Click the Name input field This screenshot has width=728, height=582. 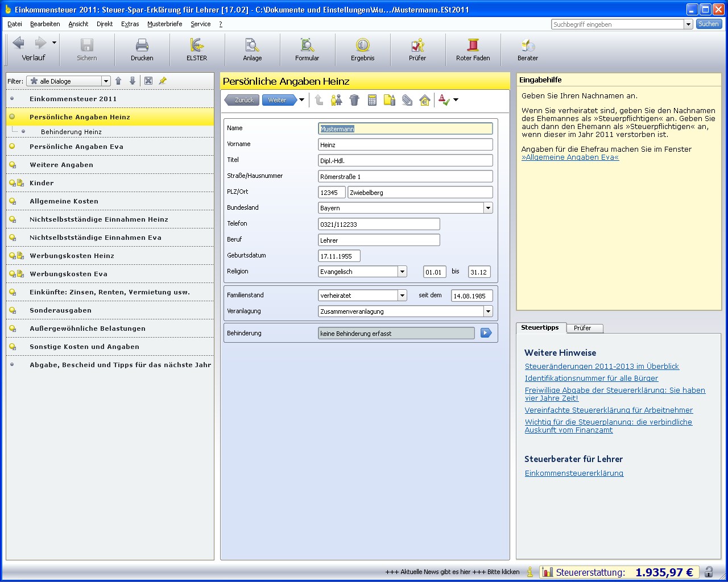point(406,129)
